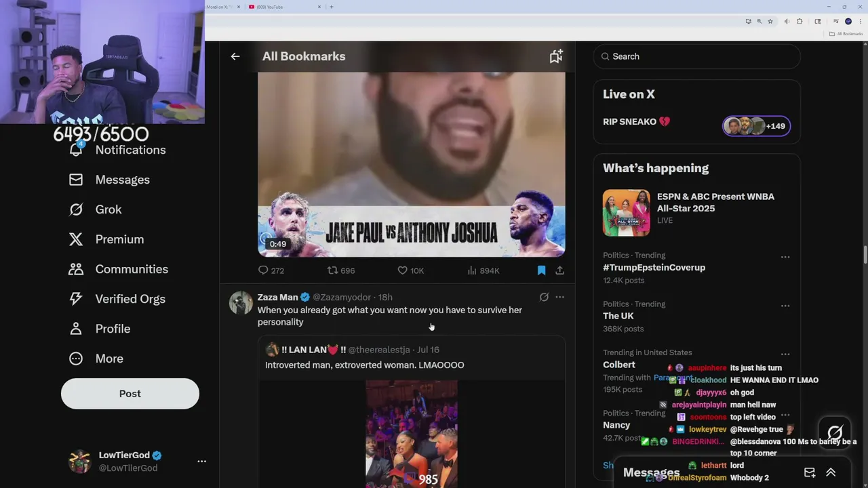
Task: Open the quoted post's video thumbnail
Action: coord(412,434)
